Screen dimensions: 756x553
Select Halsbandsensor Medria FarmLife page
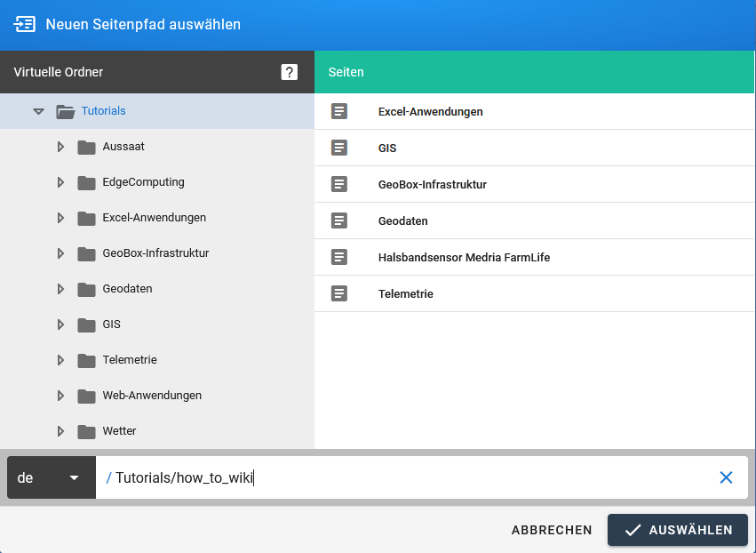point(464,257)
